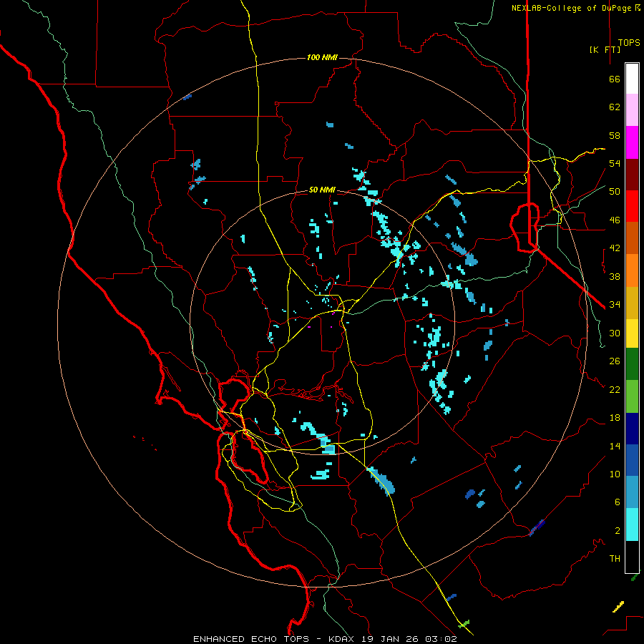Click the legend value "26"
Viewport: 644px width, 644px height.
[615, 361]
